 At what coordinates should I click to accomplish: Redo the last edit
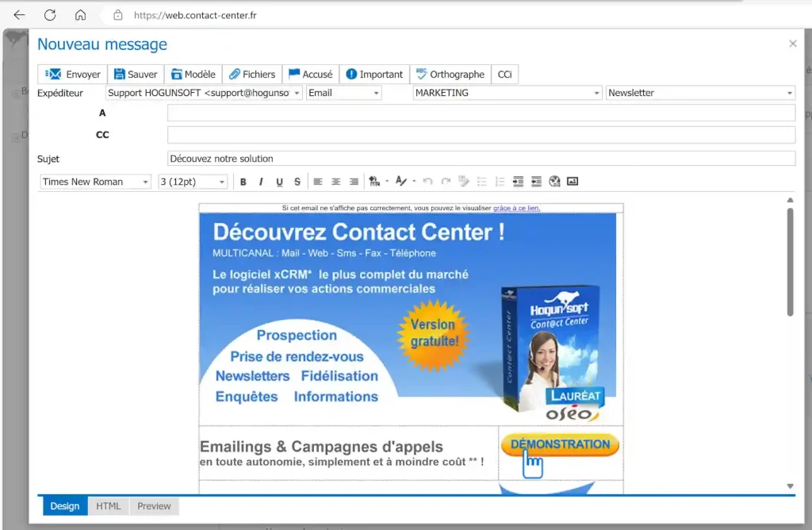(x=446, y=182)
